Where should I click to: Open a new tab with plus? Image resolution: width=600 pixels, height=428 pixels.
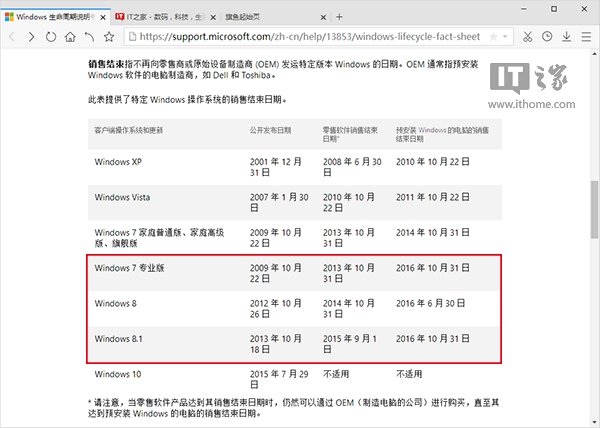pyautogui.click(x=339, y=17)
